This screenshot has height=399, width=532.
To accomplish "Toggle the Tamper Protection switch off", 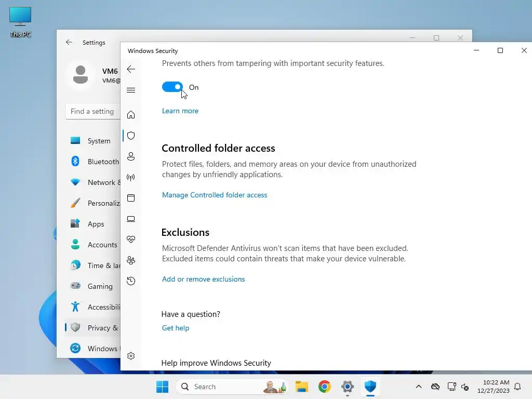I will click(172, 87).
